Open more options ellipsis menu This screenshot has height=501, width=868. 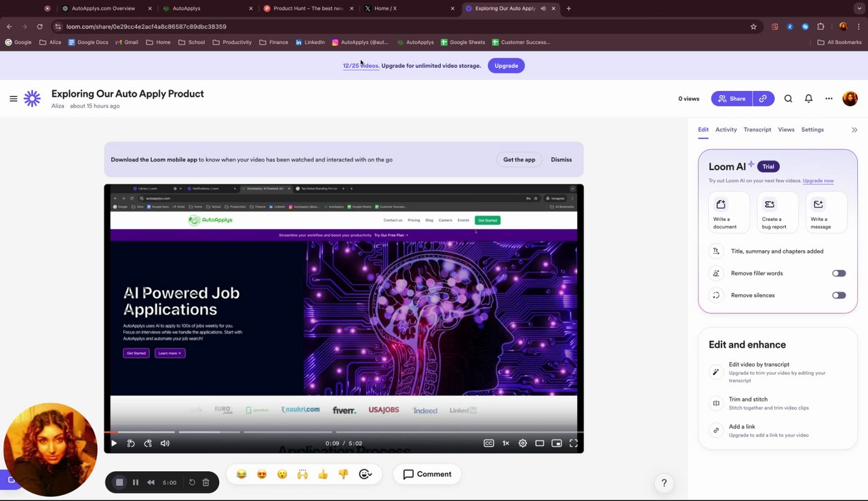tap(829, 99)
